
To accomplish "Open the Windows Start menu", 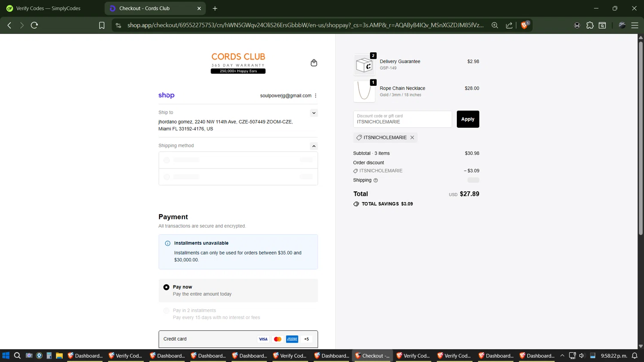I will [6, 356].
